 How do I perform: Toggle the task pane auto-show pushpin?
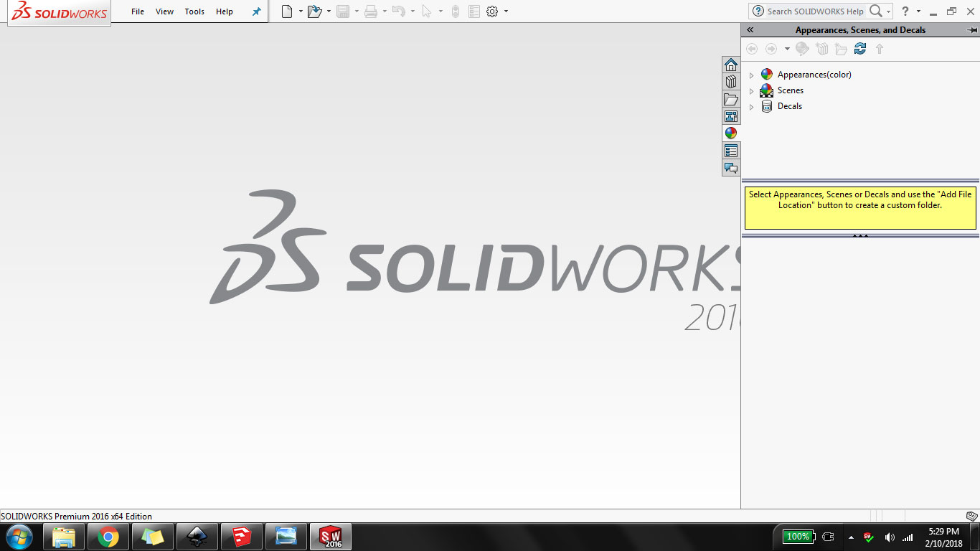pos(972,30)
